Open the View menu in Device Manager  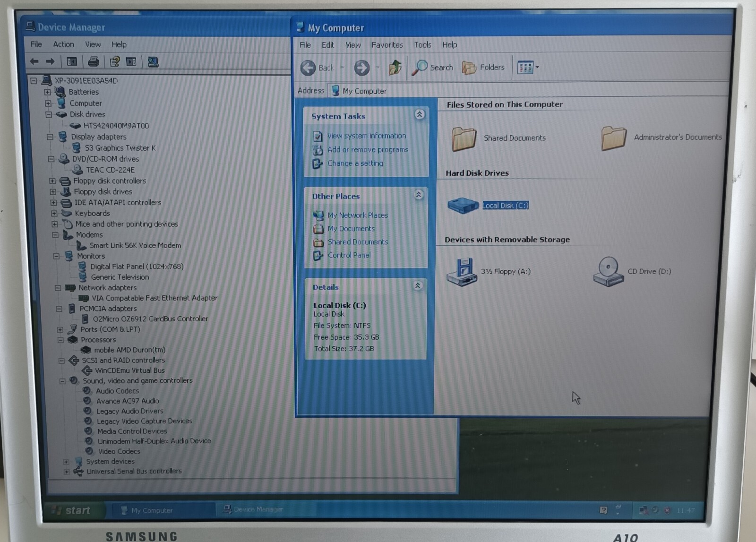click(93, 44)
